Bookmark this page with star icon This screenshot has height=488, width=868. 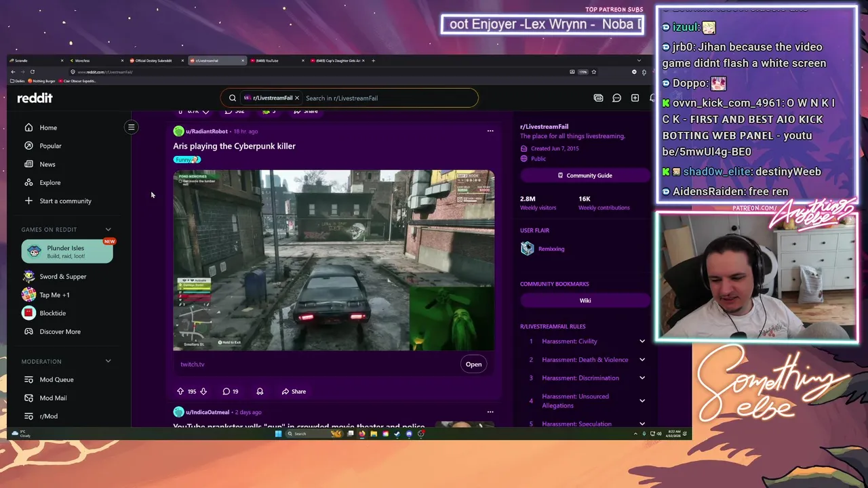tap(594, 72)
